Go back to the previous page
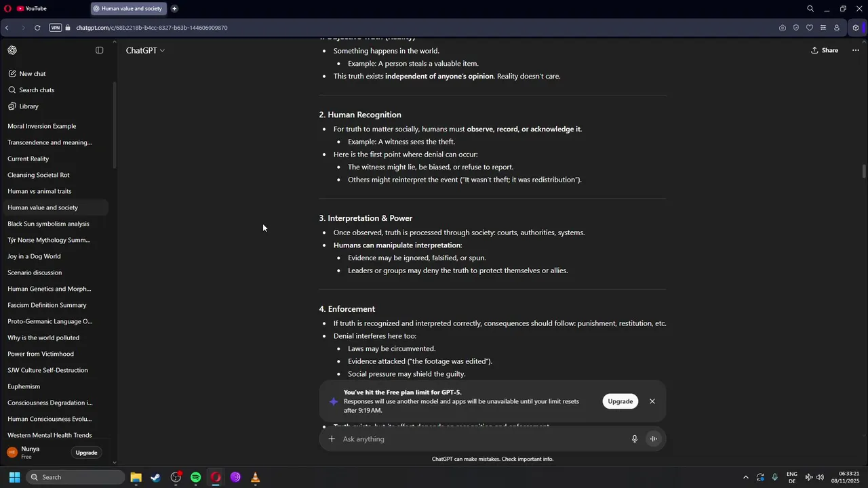Viewport: 868px width, 488px height. coord(7,28)
